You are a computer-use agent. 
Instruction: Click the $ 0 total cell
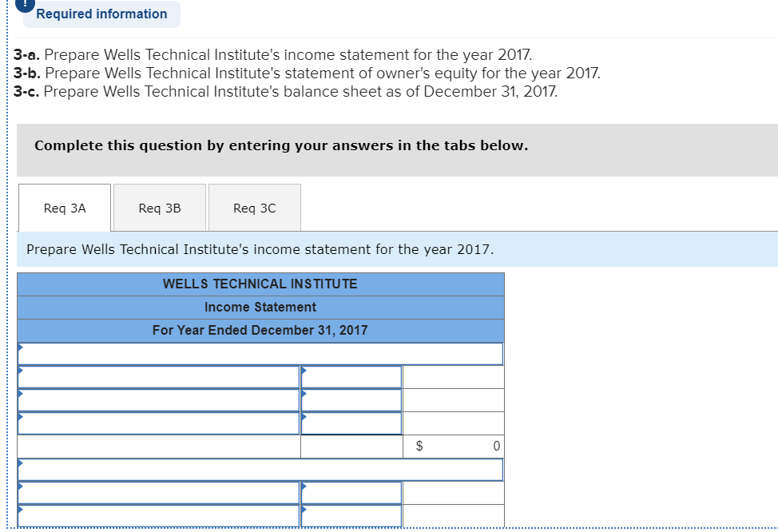pyautogui.click(x=454, y=447)
